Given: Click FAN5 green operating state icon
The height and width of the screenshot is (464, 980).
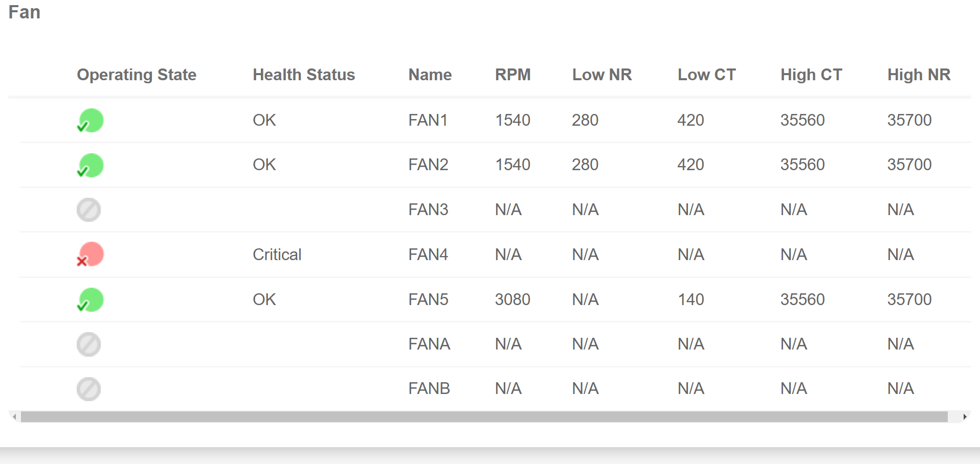Looking at the screenshot, I should (x=91, y=300).
